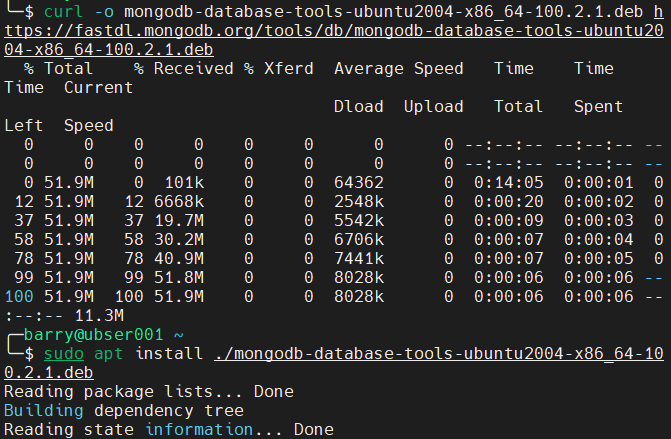
Task: Click the apt command word
Action: (108, 354)
